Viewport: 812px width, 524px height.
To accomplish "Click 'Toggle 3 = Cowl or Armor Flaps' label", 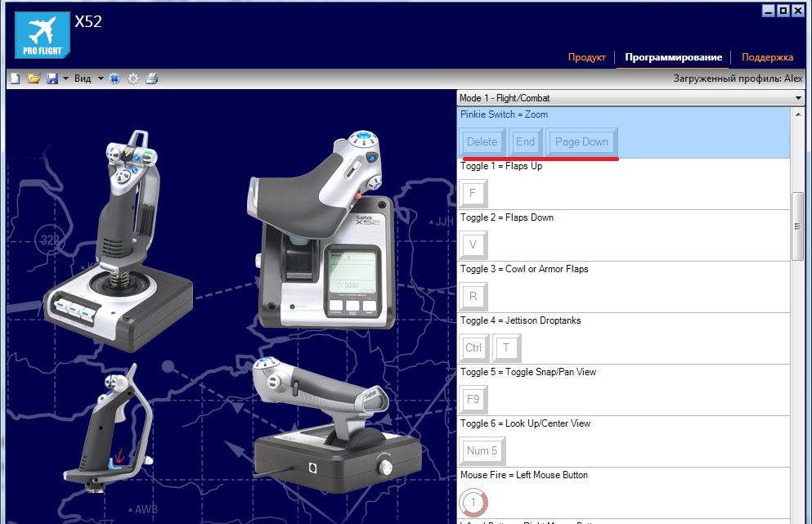I will [x=524, y=269].
